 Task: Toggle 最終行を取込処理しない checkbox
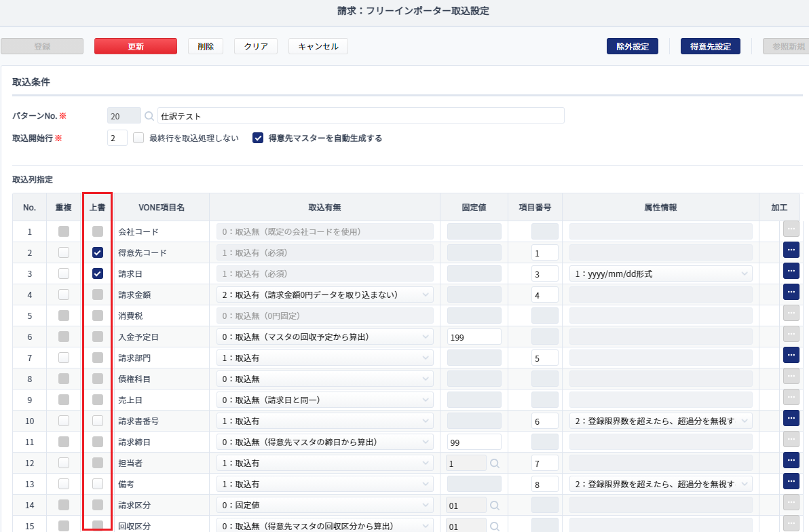click(138, 138)
